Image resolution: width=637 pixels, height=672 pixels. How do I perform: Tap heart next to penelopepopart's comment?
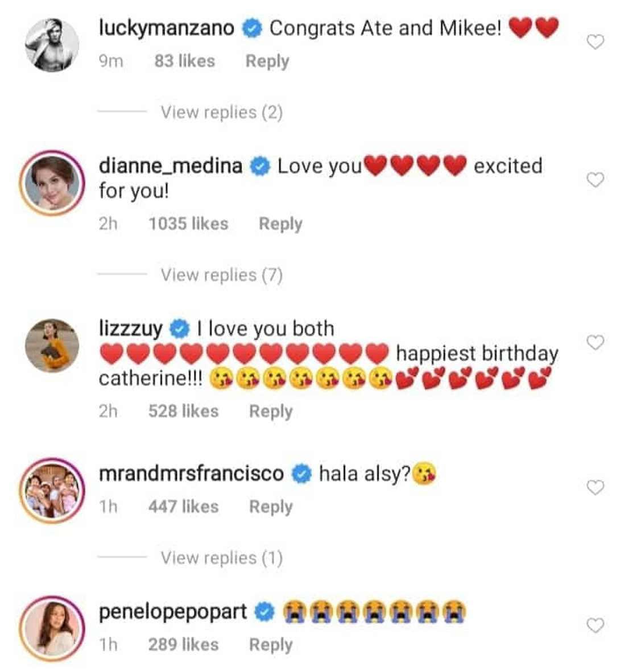(595, 626)
